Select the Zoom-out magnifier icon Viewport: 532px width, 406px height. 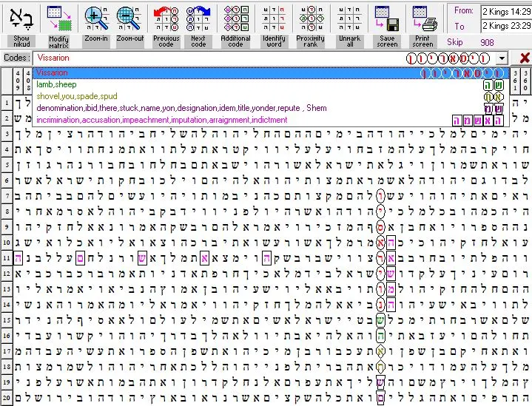[x=129, y=18]
